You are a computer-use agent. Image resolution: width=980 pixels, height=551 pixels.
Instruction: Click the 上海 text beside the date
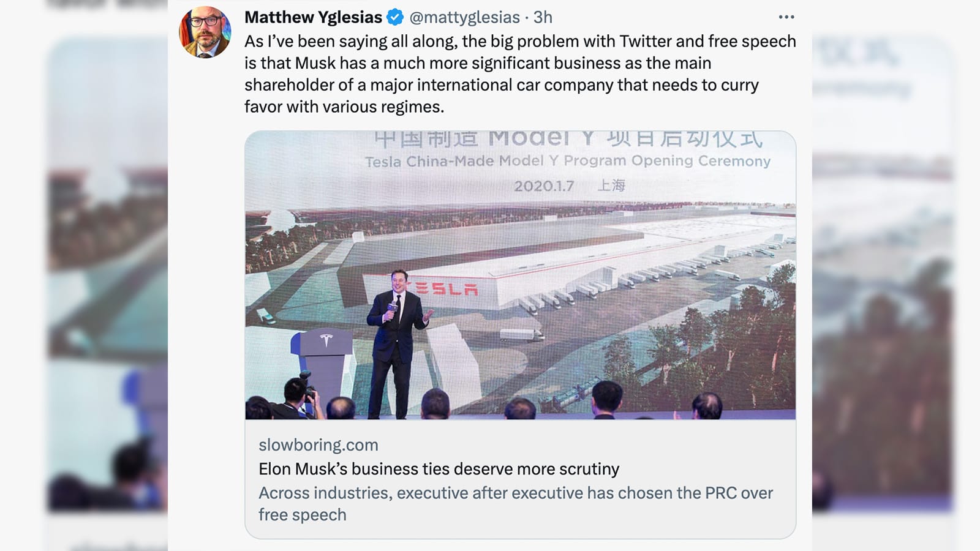click(x=611, y=185)
